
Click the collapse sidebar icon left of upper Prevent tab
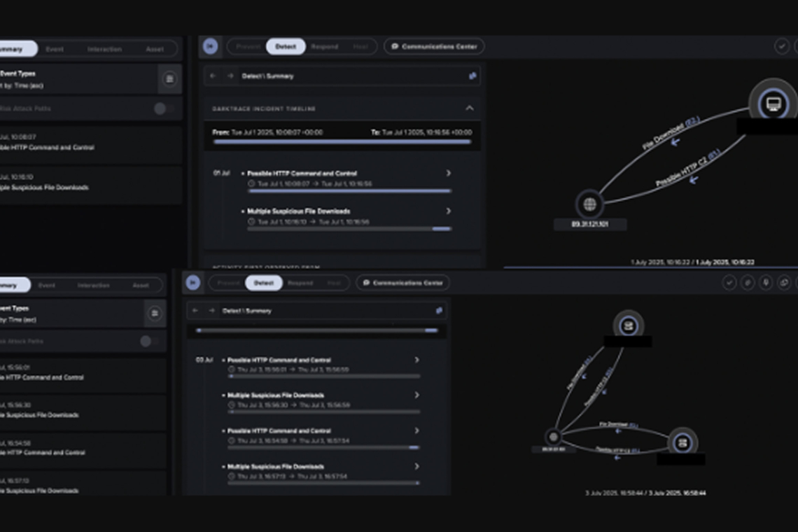click(x=210, y=46)
